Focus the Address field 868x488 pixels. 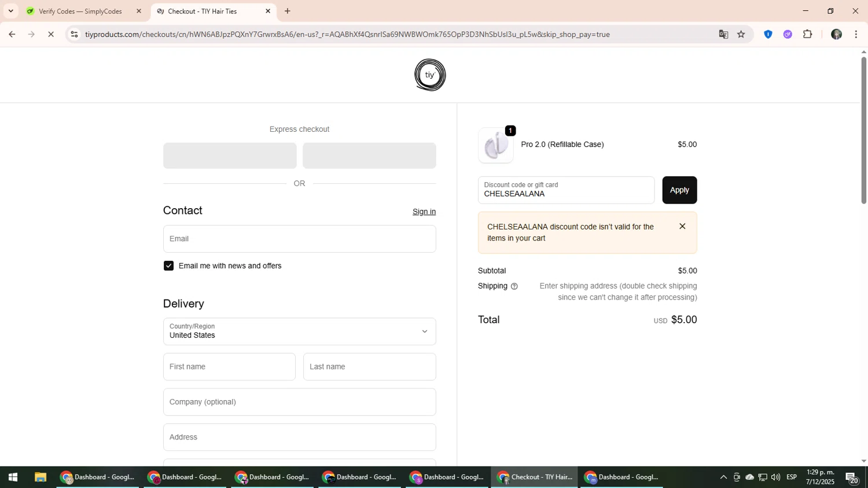tap(299, 437)
